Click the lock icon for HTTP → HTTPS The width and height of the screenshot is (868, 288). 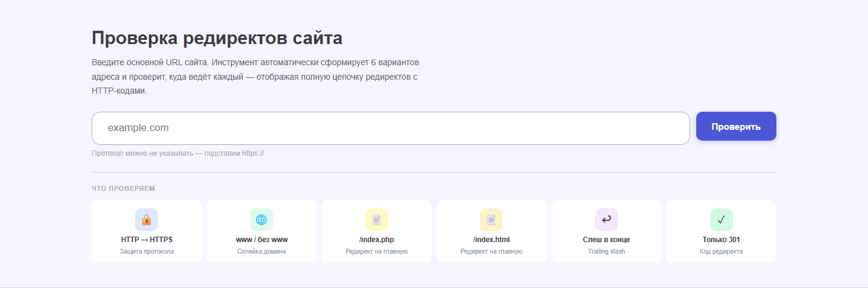pyautogui.click(x=146, y=220)
